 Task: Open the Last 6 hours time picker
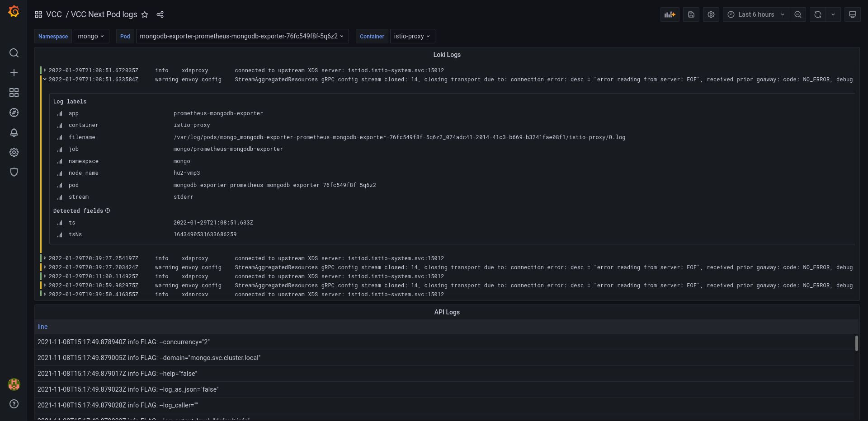[756, 14]
